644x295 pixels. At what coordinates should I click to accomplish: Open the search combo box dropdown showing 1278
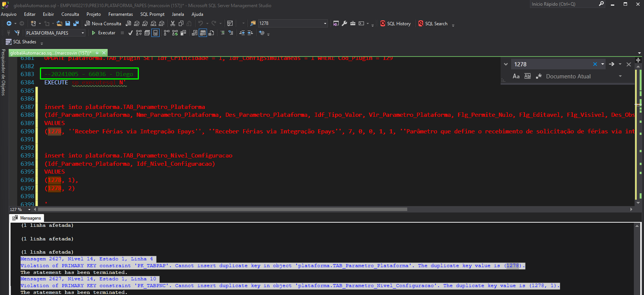click(325, 23)
